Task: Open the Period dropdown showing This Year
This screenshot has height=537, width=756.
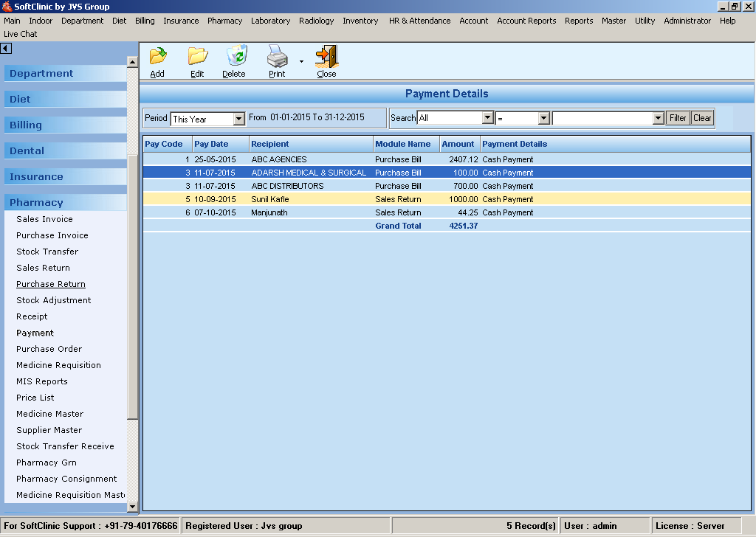Action: click(x=238, y=119)
